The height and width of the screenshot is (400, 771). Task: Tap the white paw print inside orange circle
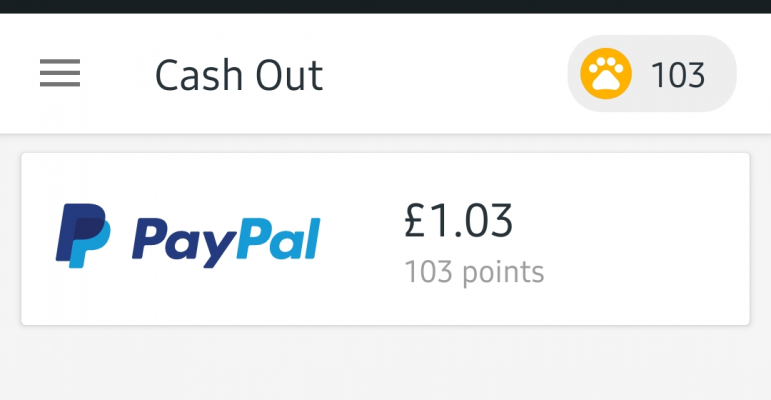point(606,74)
